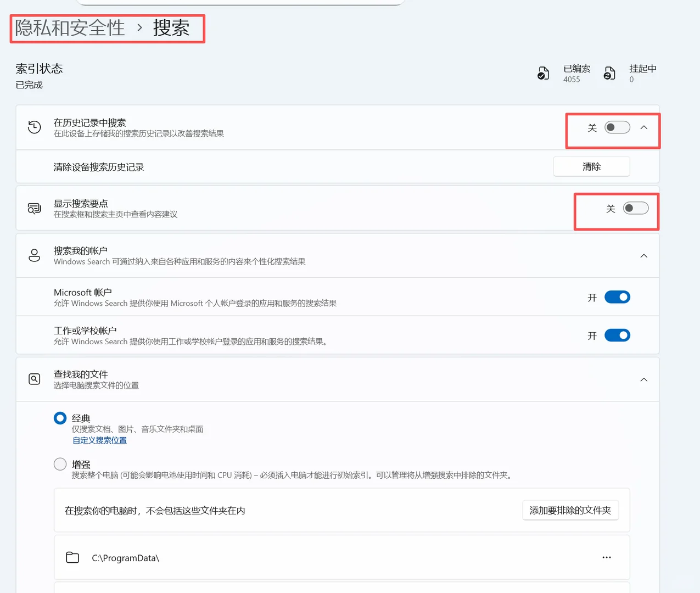Collapse the 搜索我的帐户 section

[643, 255]
